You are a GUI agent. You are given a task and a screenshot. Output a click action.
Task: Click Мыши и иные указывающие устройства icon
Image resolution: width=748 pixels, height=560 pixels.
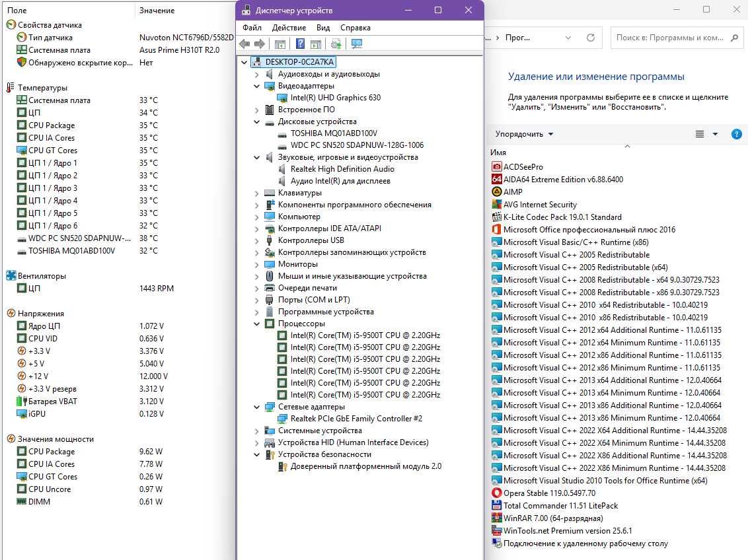pos(270,276)
